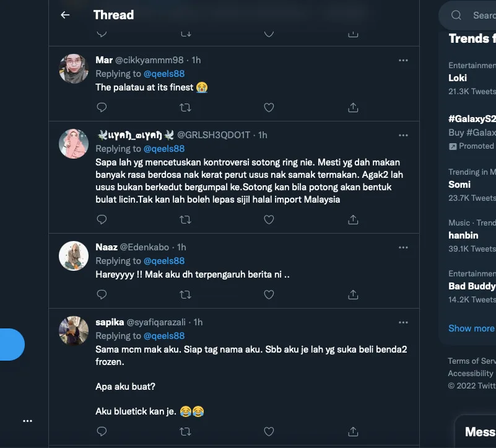496x448 pixels.
Task: Like the sotong ring controversy tweet
Action: click(x=269, y=219)
